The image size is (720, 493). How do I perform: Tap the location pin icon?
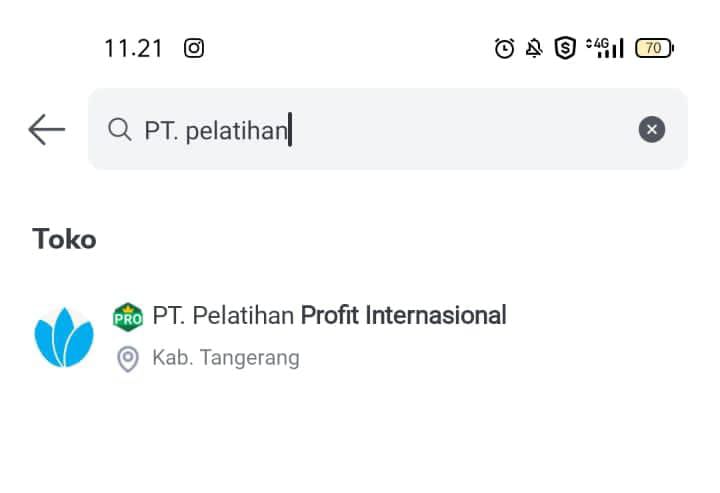pos(128,359)
